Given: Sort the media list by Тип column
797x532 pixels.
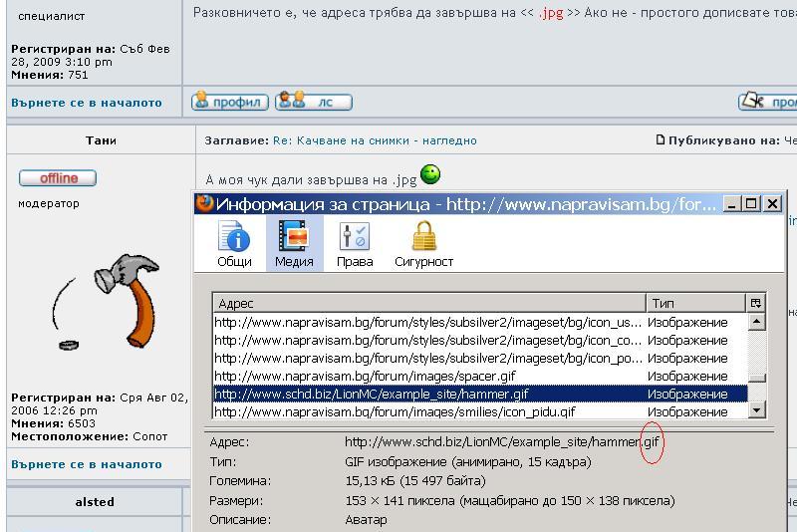Looking at the screenshot, I should (x=694, y=303).
